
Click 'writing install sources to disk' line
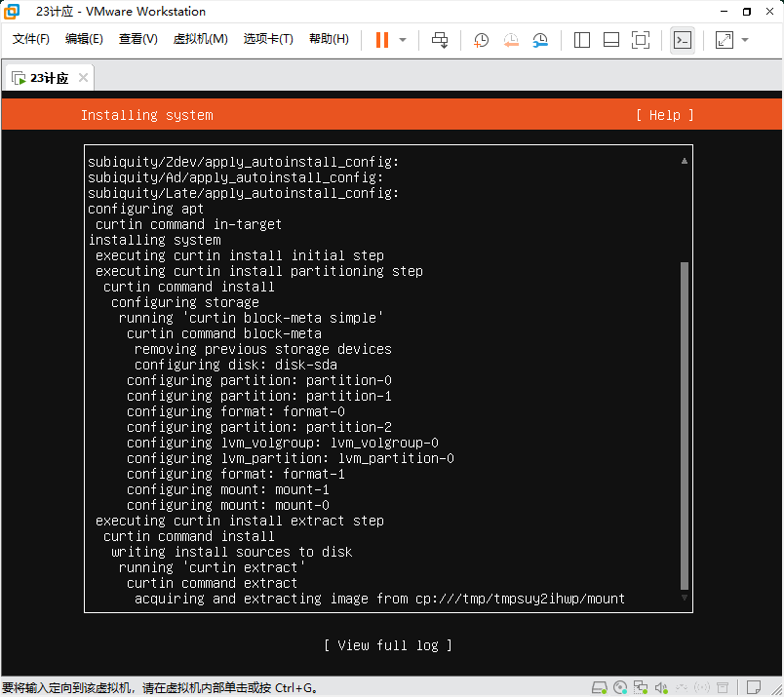point(231,552)
